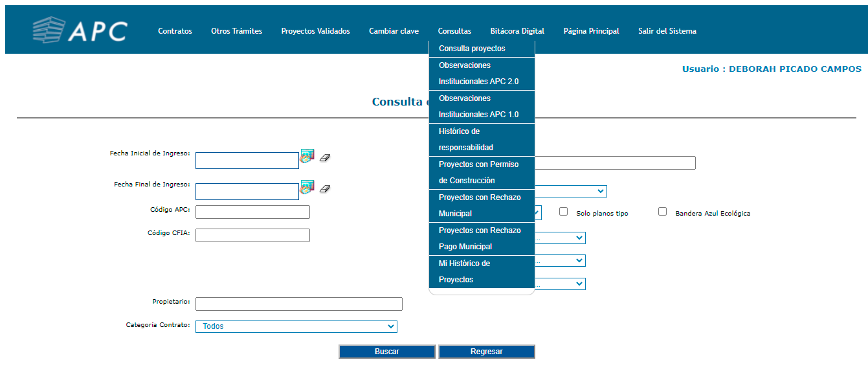
Task: Clear Fecha Final de Ingreso with eraser icon
Action: pos(325,188)
